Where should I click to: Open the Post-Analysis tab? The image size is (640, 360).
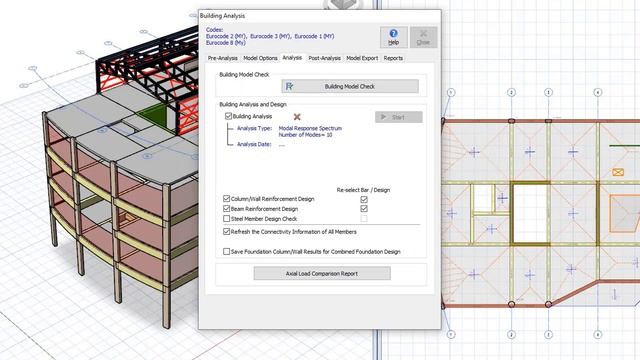click(324, 58)
